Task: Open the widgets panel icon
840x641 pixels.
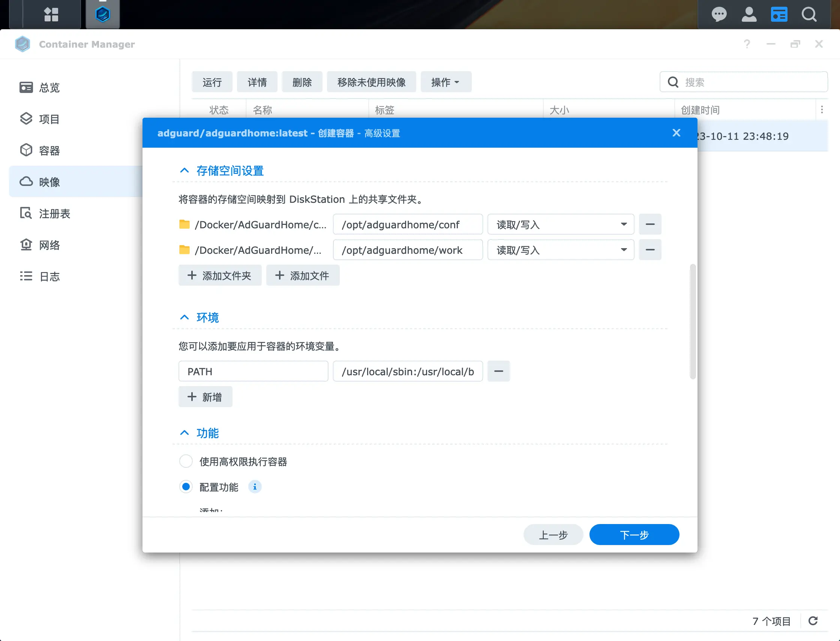Action: pos(779,15)
